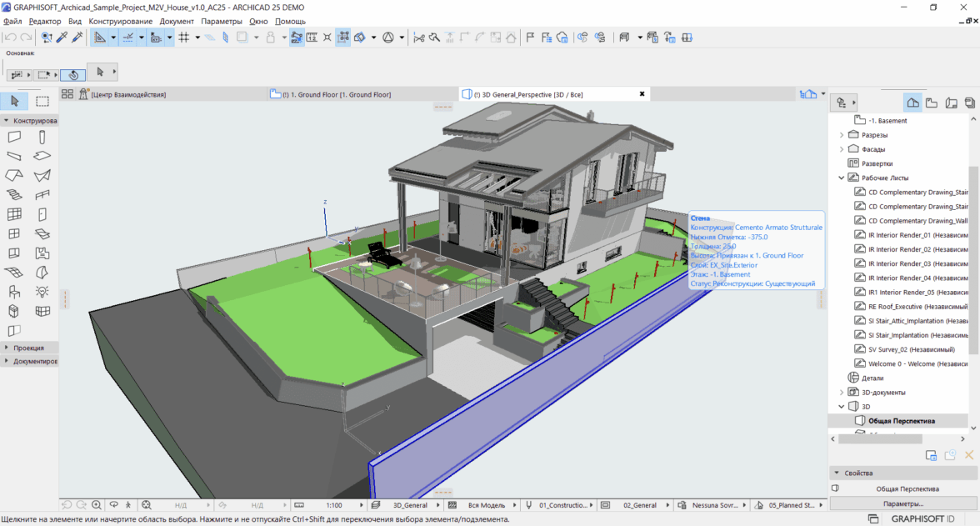980x526 pixels.
Task: Collapse the Рабочие Листы folder
Action: pos(842,178)
